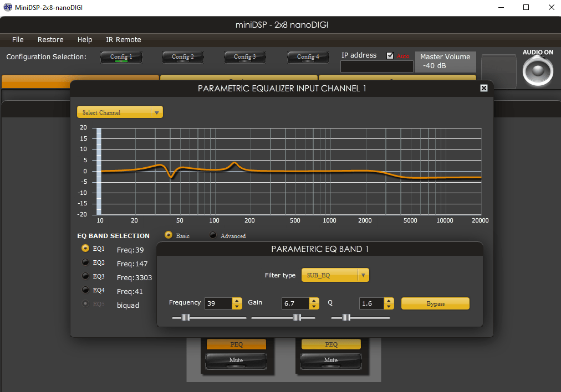Click the miniDSP app icon in title bar
The height and width of the screenshot is (392, 561).
click(x=8, y=7)
